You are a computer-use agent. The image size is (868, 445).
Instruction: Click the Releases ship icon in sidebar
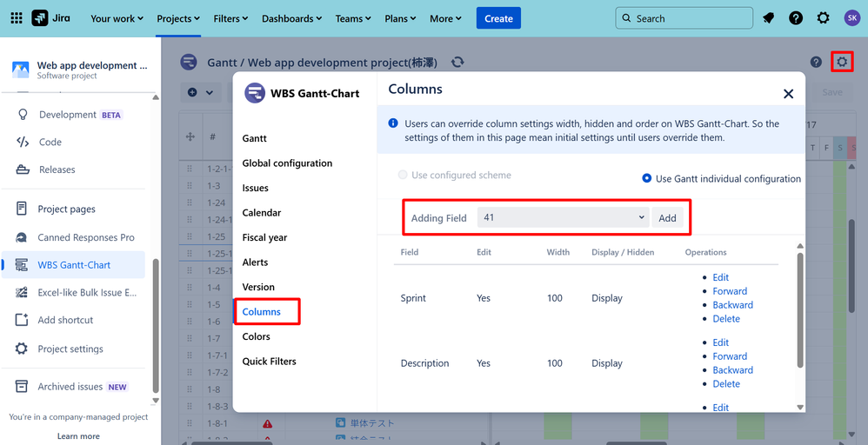point(23,169)
